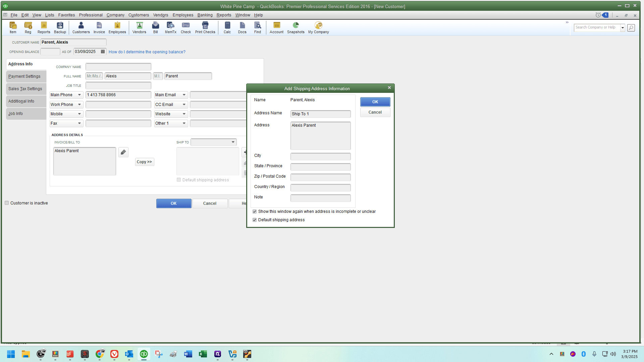Screen dimensions: 644x362
Task: Open the MemTx memorized transactions icon
Action: (x=170, y=27)
